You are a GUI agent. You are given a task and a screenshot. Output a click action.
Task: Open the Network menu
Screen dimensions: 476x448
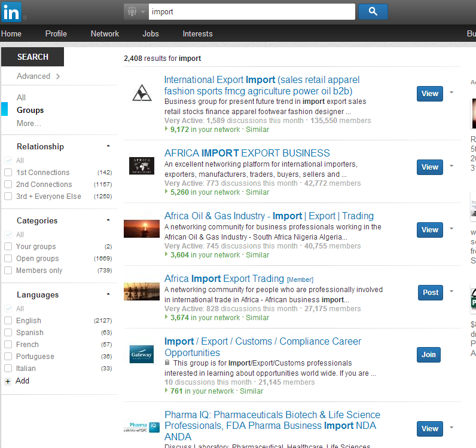[105, 33]
